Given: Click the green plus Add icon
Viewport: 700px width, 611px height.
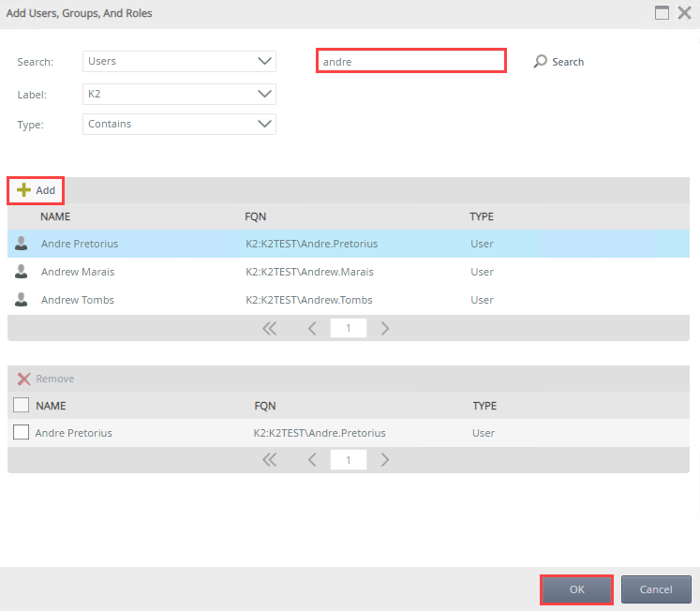Looking at the screenshot, I should point(23,190).
